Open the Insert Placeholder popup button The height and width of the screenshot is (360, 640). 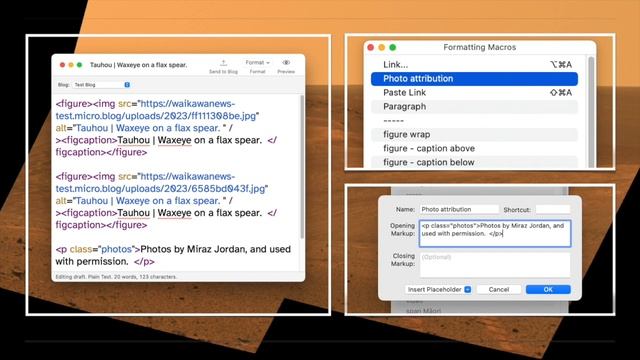coord(439,289)
